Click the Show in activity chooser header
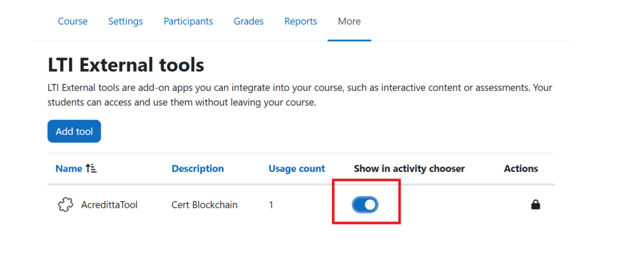 click(x=409, y=168)
